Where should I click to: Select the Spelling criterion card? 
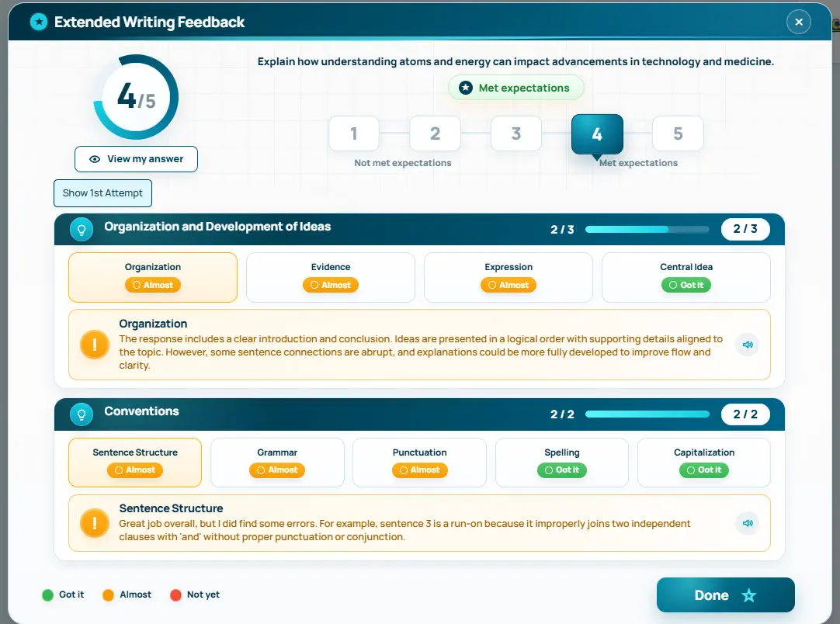[562, 463]
